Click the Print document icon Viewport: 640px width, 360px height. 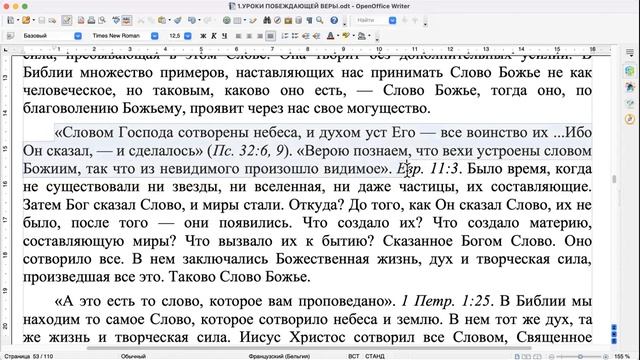pyautogui.click(x=91, y=20)
